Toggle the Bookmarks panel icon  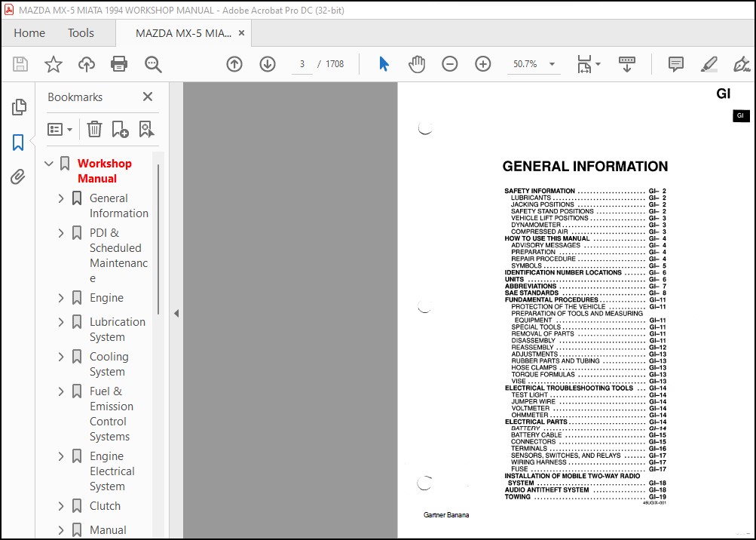18,143
